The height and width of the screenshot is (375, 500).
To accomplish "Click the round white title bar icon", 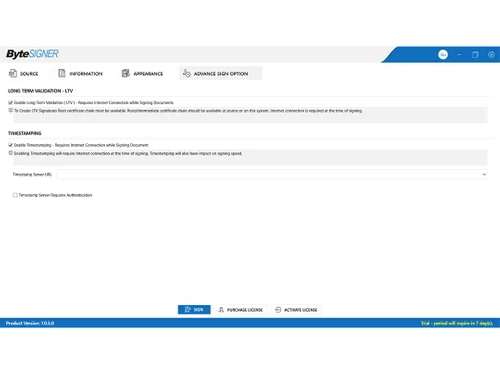I will click(x=443, y=55).
